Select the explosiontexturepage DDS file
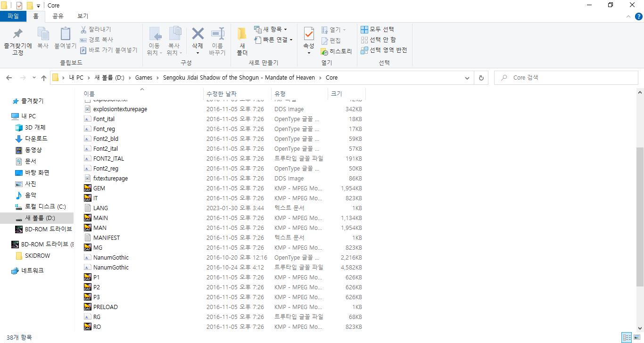 [x=120, y=109]
